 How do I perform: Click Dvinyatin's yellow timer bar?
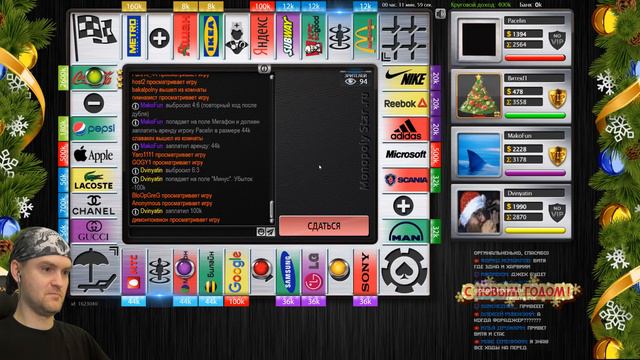pyautogui.click(x=535, y=231)
